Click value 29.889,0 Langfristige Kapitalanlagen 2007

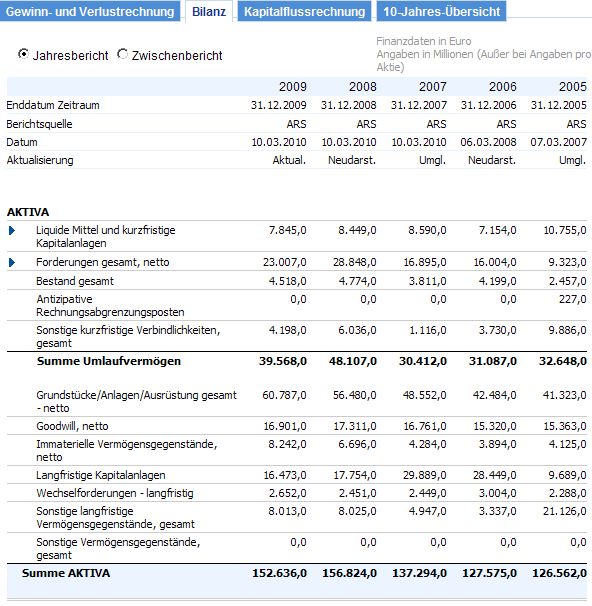pyautogui.click(x=425, y=475)
